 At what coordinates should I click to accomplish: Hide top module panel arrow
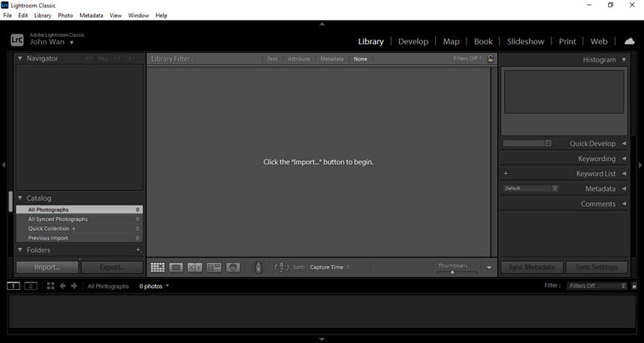coord(322,24)
